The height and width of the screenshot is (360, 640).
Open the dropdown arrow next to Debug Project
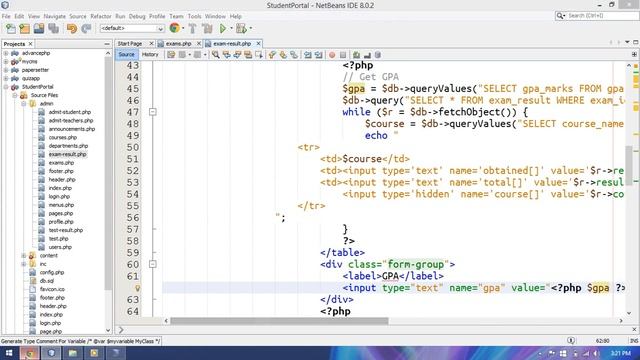[x=250, y=29]
